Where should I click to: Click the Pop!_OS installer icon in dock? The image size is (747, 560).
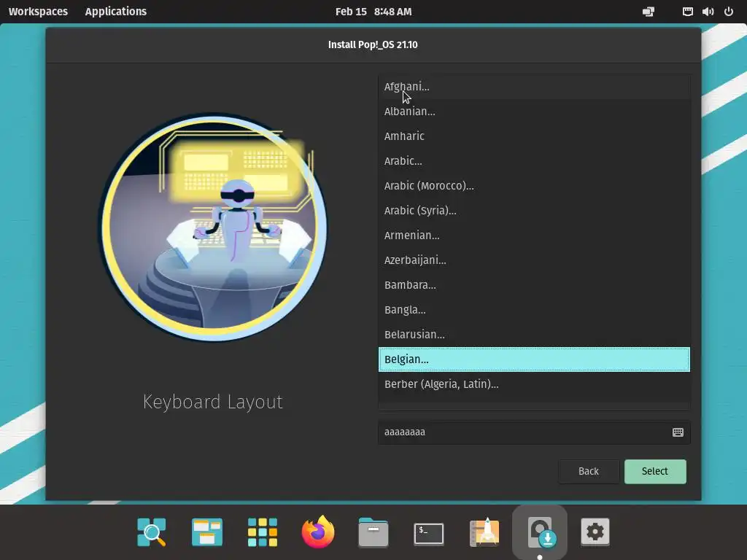[540, 532]
